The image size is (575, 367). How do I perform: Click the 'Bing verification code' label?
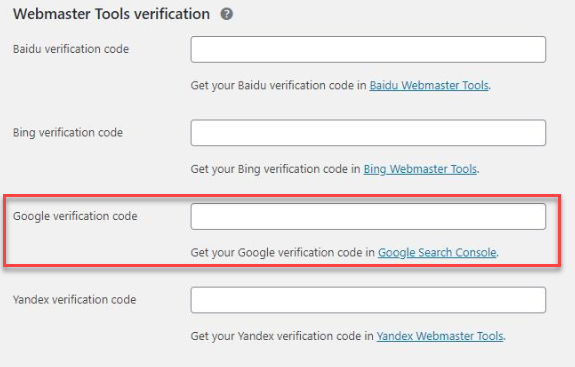68,133
